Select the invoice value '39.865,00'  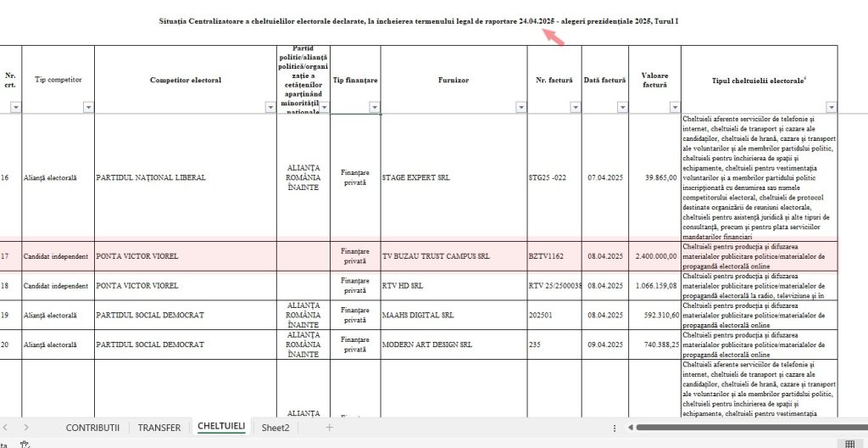(x=655, y=177)
